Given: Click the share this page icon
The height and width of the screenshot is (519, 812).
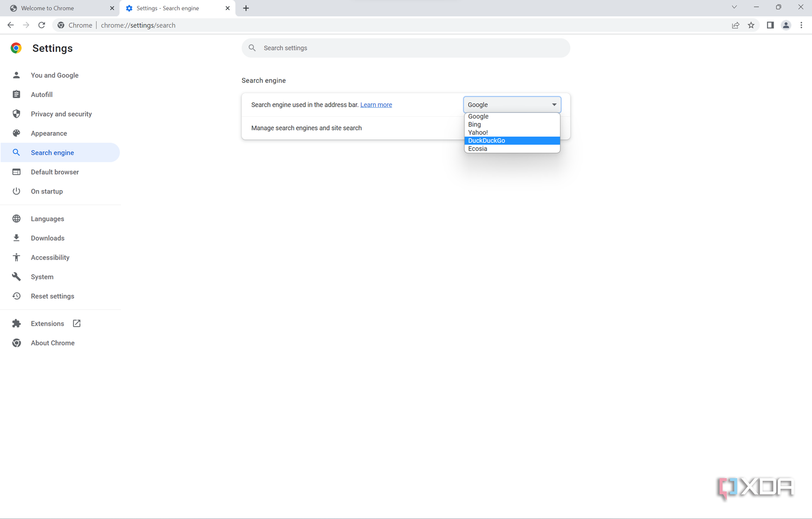Looking at the screenshot, I should [735, 25].
